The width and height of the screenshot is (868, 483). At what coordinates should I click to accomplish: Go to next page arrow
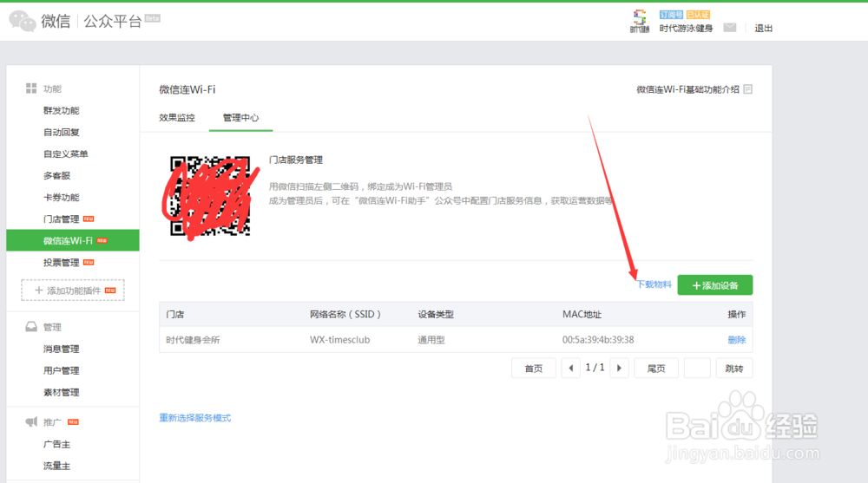pos(619,368)
